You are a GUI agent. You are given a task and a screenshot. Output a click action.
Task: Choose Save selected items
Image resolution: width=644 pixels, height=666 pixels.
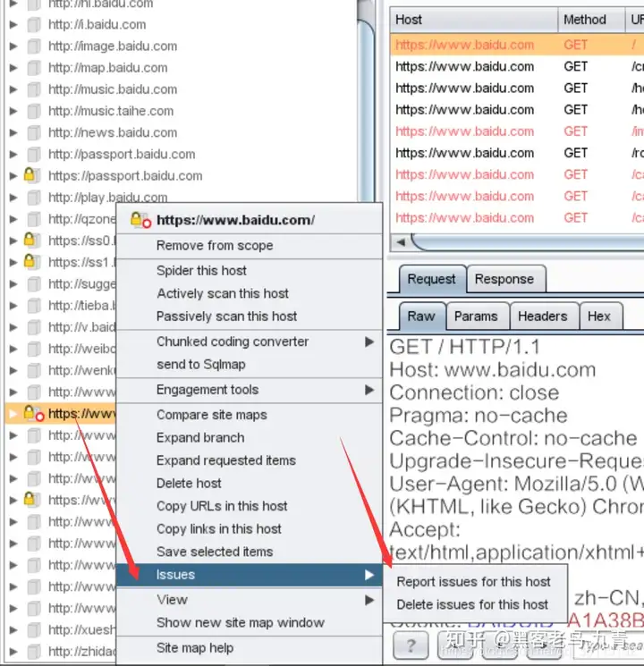click(x=250, y=552)
